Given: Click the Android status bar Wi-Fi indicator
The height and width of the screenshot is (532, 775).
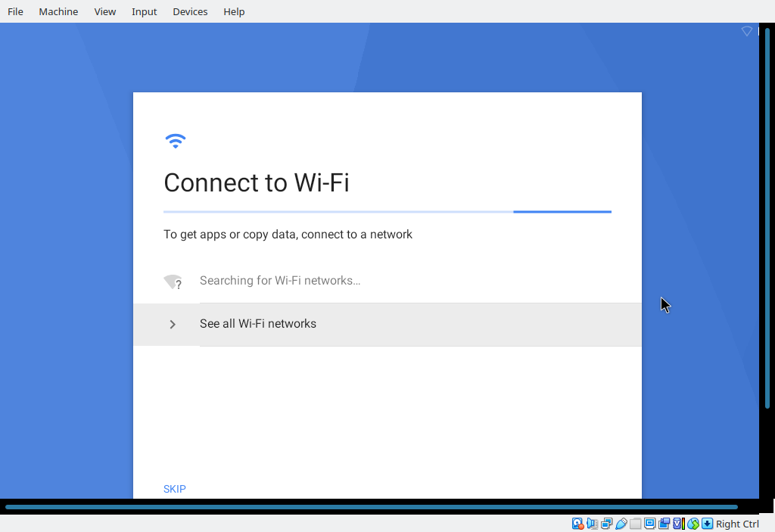Looking at the screenshot, I should tap(747, 31).
